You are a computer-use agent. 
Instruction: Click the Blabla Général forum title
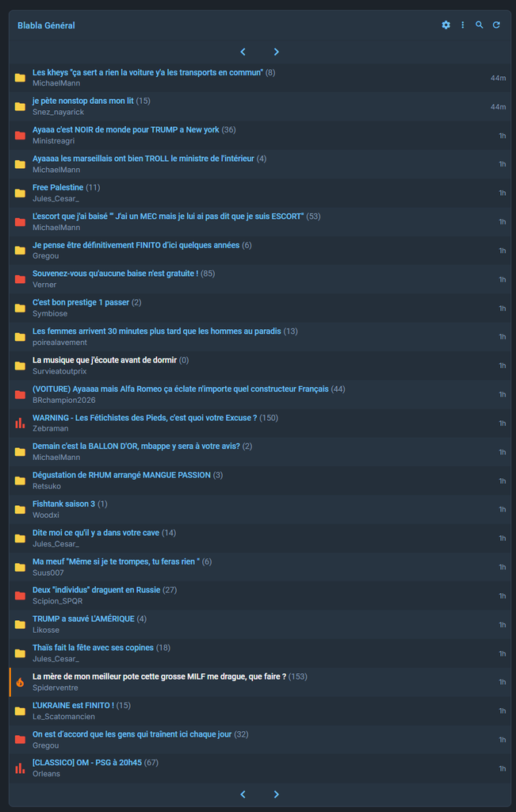(46, 25)
